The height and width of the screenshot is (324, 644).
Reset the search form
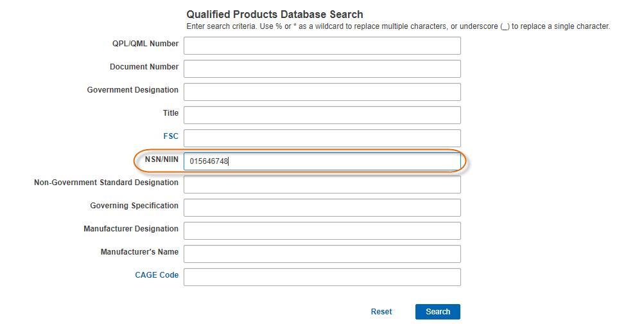[x=381, y=312]
